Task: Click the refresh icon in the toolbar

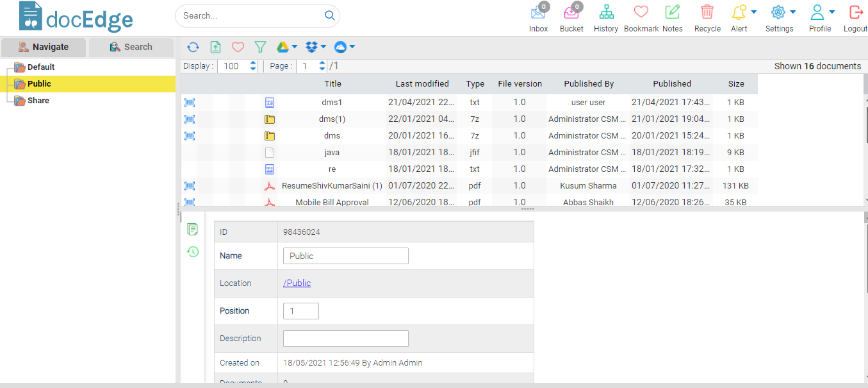Action: point(193,47)
